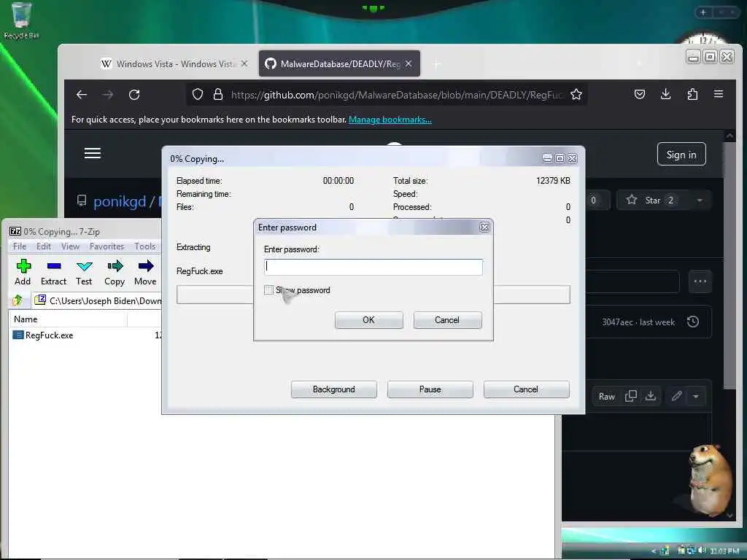The image size is (747, 560).
Task: Download the raw file from GitHub
Action: click(x=650, y=396)
